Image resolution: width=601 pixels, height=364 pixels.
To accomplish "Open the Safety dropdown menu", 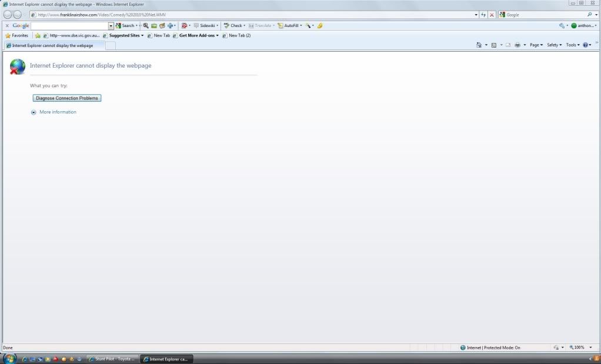I will tap(554, 45).
